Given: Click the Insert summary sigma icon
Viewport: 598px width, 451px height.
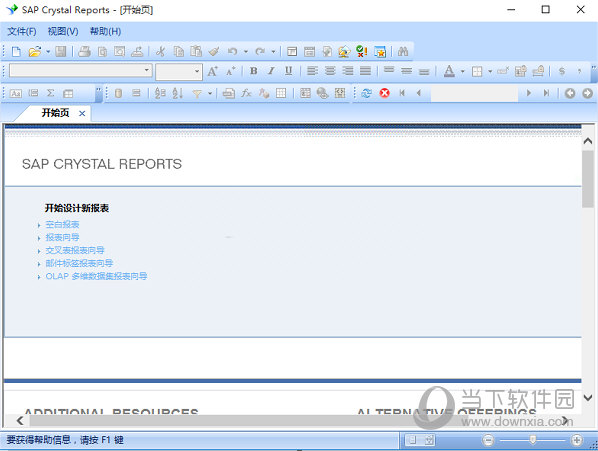Looking at the screenshot, I should click(50, 93).
